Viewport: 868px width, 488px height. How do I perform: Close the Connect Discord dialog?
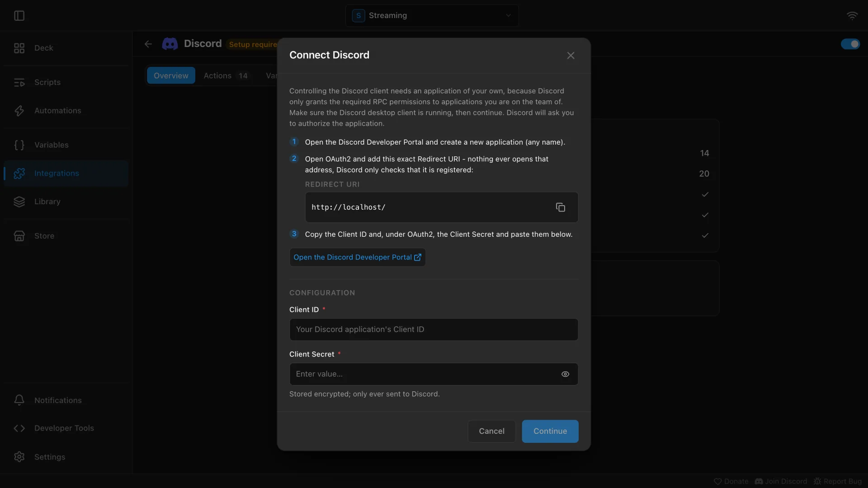571,55
